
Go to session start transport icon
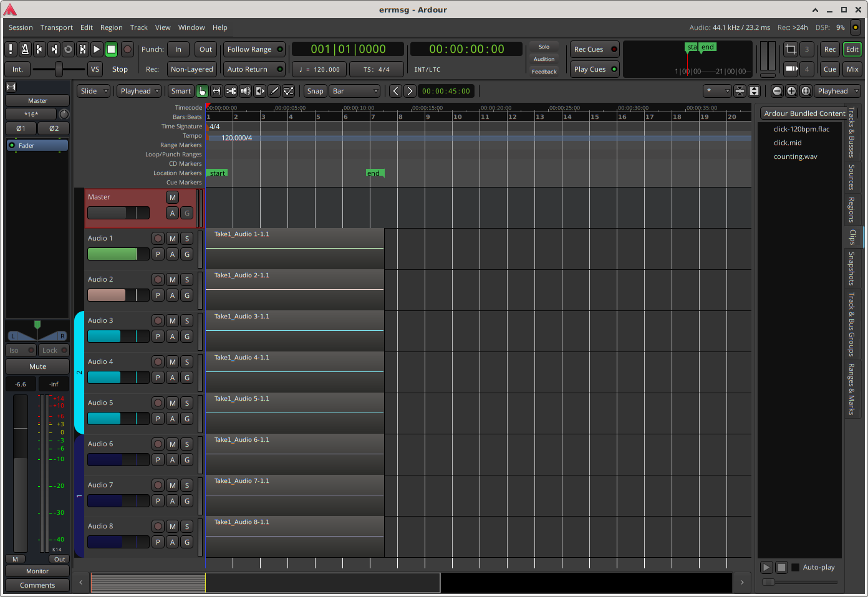click(39, 49)
